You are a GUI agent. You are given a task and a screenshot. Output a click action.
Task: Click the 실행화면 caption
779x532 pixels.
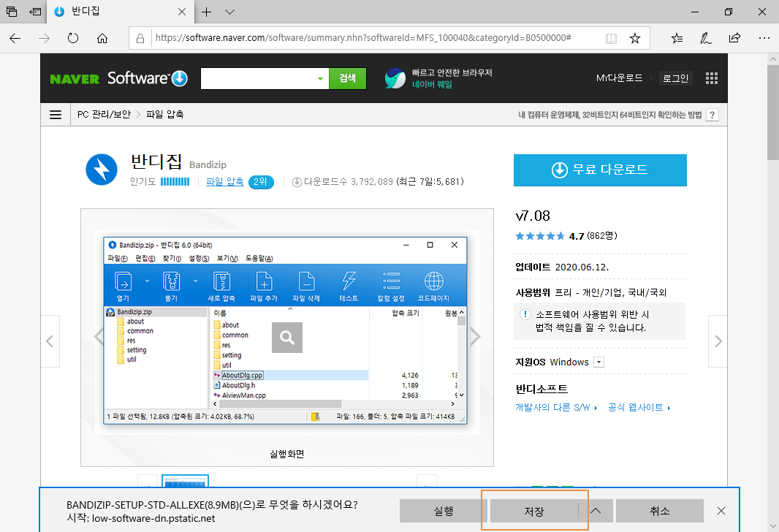(286, 454)
